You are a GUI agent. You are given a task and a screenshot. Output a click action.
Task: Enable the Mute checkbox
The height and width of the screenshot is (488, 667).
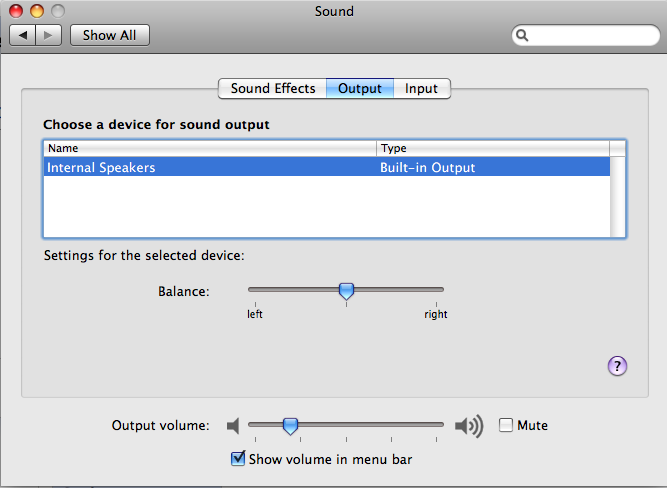pos(506,425)
